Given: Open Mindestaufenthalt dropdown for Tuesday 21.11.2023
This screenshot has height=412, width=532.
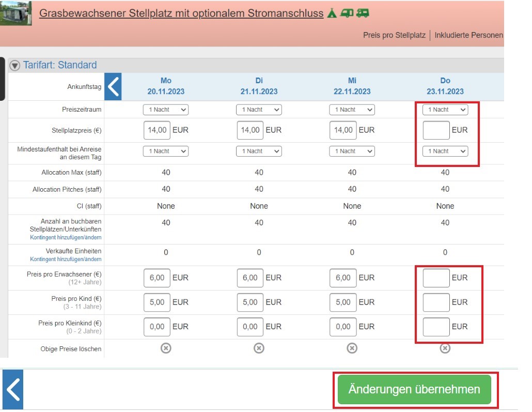Looking at the screenshot, I should [x=259, y=151].
